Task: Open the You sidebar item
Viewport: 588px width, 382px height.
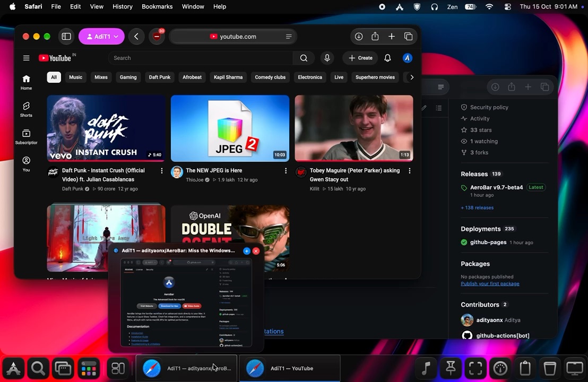Action: 26,164
